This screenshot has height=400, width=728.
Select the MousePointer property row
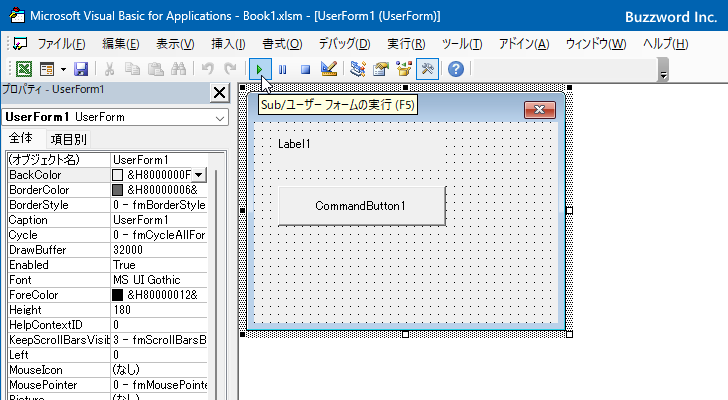(x=107, y=385)
